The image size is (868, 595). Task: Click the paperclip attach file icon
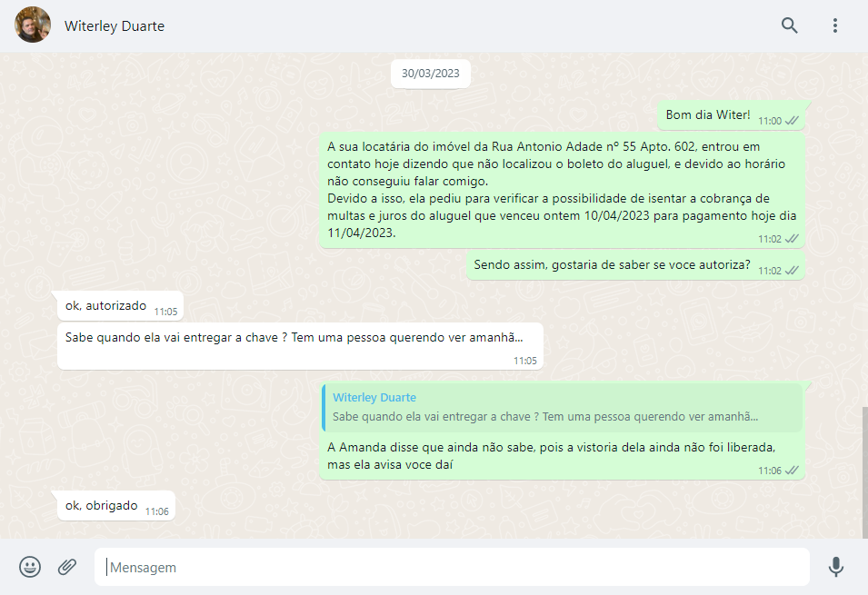coord(67,567)
